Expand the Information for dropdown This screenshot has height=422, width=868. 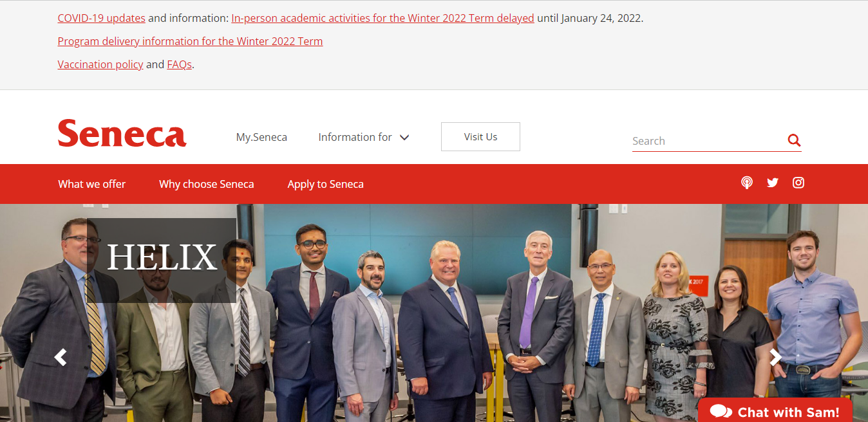coord(364,137)
